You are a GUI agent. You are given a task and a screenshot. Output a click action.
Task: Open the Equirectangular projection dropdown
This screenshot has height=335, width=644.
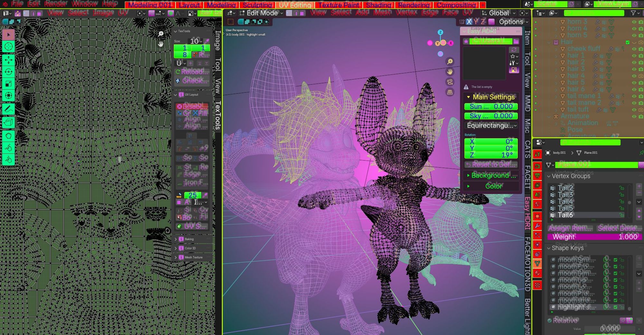[491, 126]
